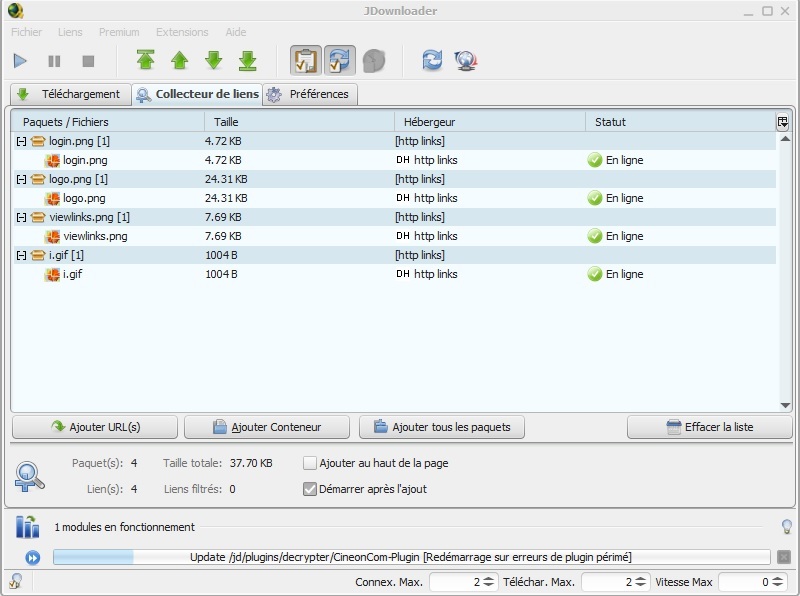
Task: Collapse the i.gif package
Action: coord(21,256)
